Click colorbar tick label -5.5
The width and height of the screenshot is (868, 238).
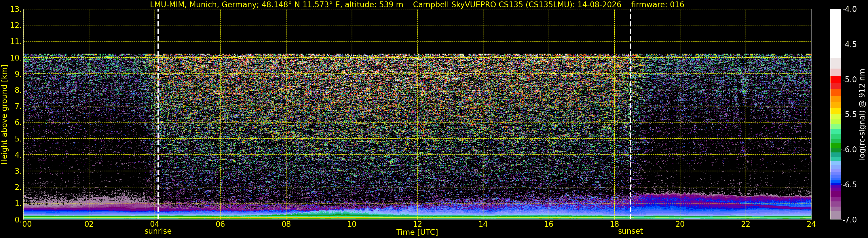tap(850, 115)
